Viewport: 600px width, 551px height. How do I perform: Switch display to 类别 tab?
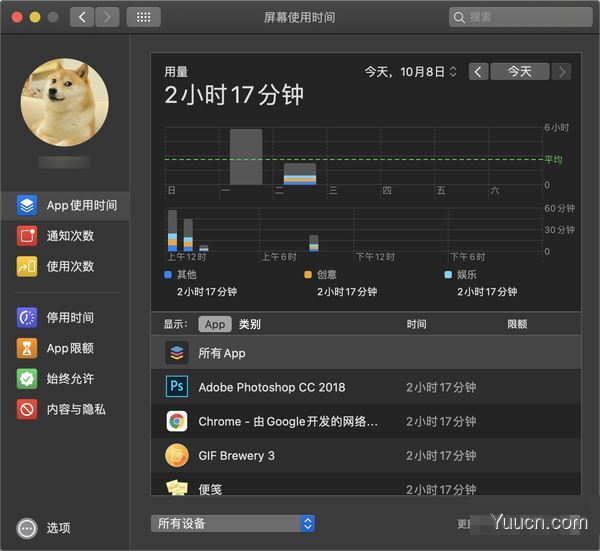249,324
